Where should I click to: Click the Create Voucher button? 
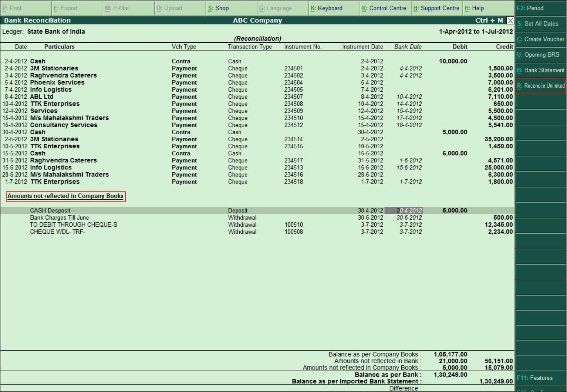[541, 39]
